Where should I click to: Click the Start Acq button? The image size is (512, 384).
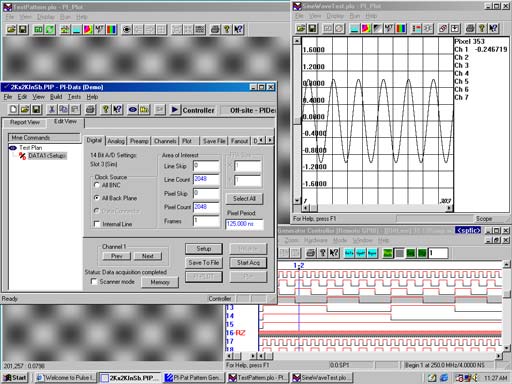point(248,263)
